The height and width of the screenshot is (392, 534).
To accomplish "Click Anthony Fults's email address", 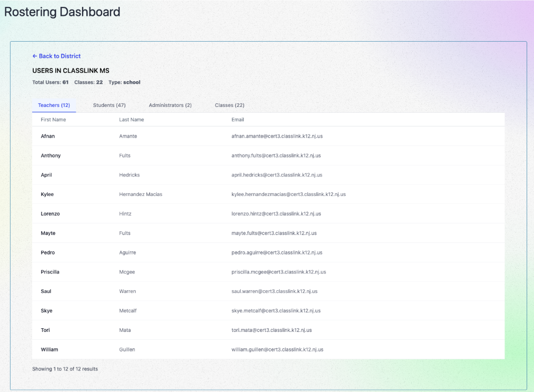I will pyautogui.click(x=276, y=155).
